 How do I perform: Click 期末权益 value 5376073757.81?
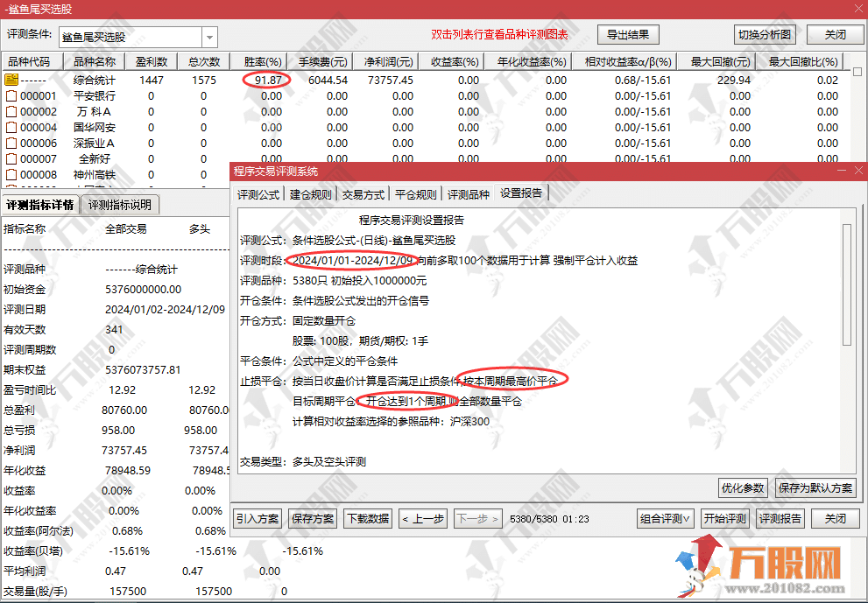pyautogui.click(x=144, y=369)
